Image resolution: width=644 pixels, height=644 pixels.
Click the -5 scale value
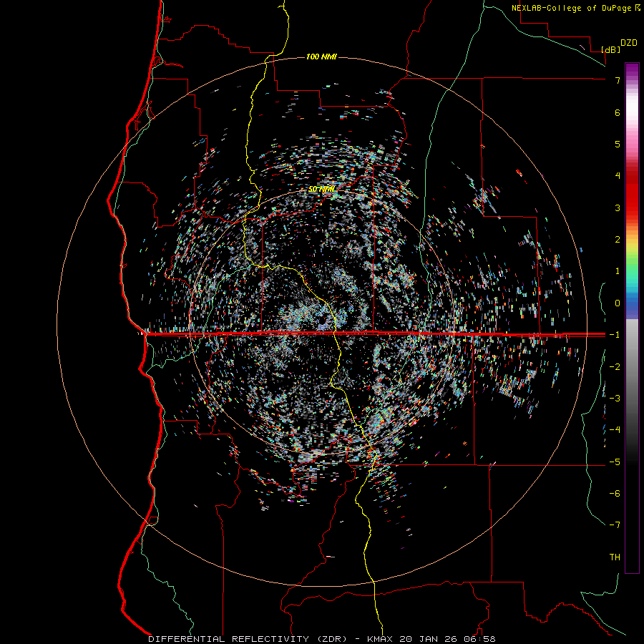coord(615,462)
